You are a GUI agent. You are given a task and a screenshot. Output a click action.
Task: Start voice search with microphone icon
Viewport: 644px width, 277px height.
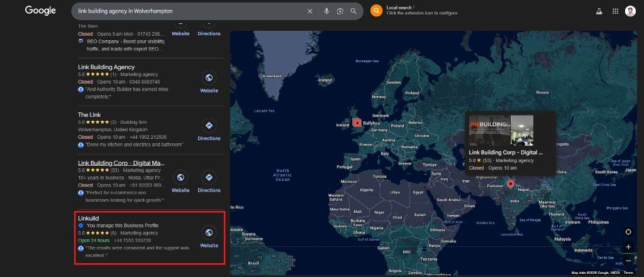[326, 11]
